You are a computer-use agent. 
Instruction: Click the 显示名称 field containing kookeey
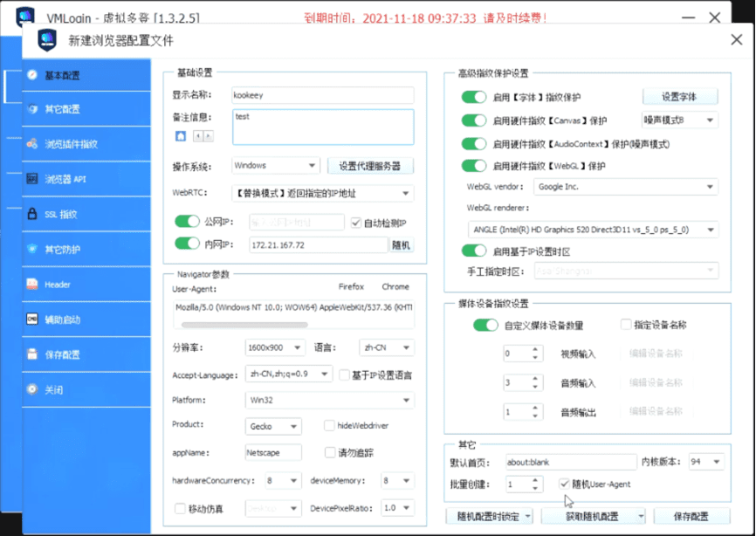tap(322, 95)
